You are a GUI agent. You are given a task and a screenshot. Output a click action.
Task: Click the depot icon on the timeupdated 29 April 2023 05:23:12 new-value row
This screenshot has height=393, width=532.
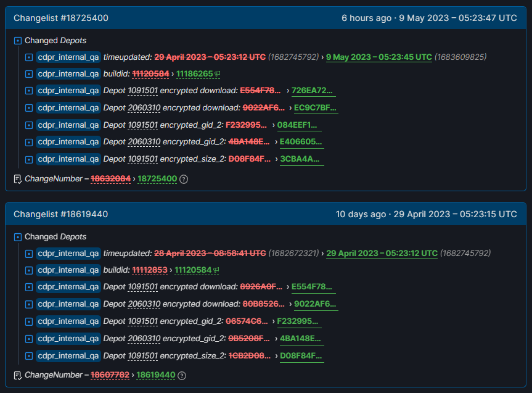(29, 254)
